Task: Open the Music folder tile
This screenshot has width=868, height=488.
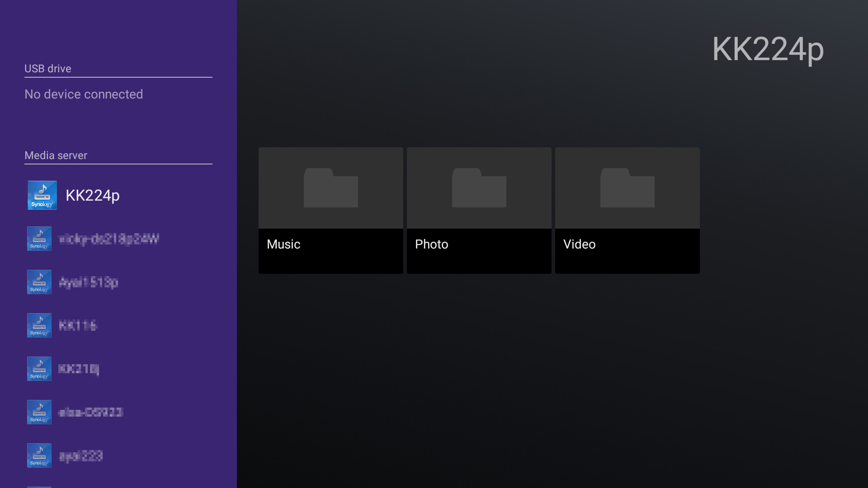Action: [x=331, y=210]
